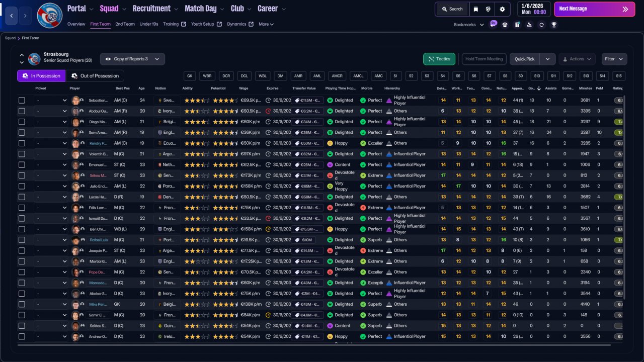Open the Match Day menu
Screen dimensions: 644x362
[x=204, y=9]
